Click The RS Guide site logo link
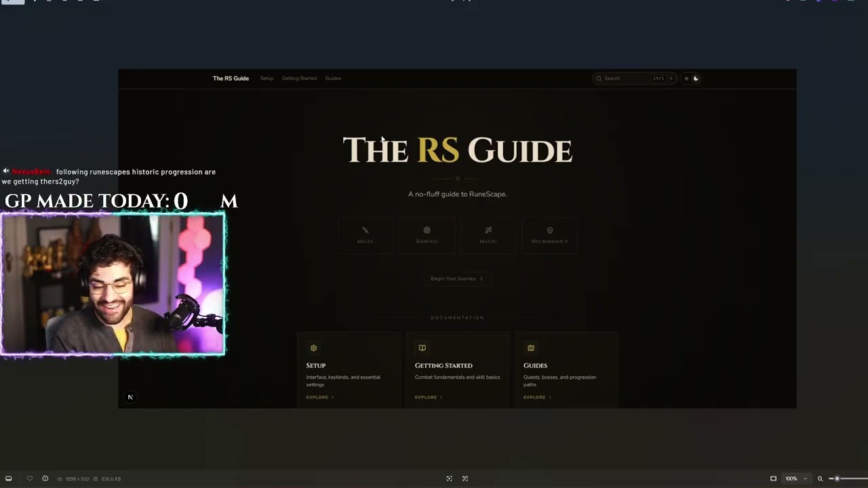 (231, 79)
